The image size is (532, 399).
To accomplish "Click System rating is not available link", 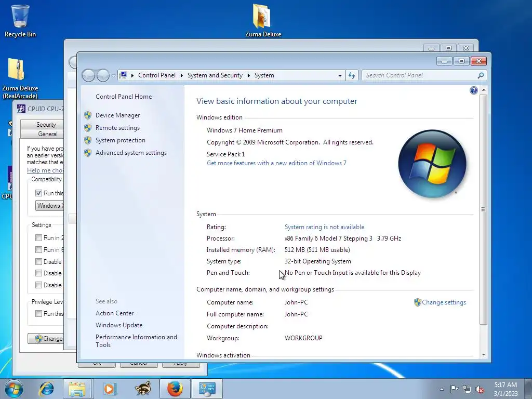I will pos(324,227).
